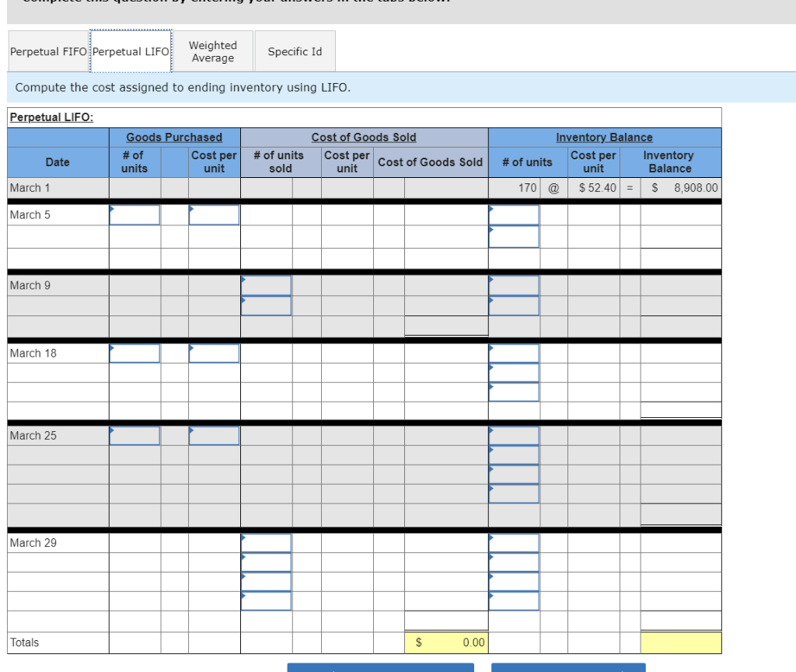
Task: Click the first March 29 units sold input
Action: click(266, 542)
